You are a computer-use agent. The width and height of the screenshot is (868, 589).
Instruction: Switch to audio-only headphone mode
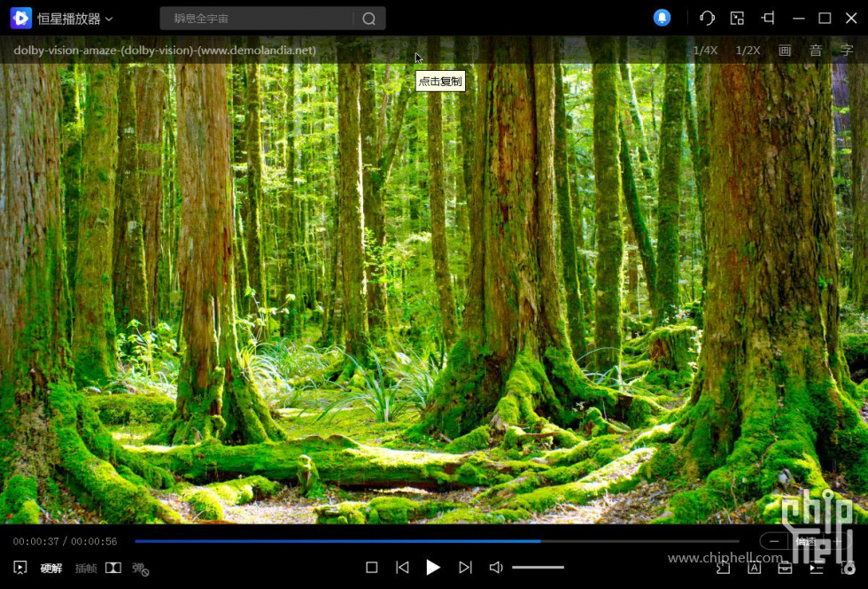[706, 18]
